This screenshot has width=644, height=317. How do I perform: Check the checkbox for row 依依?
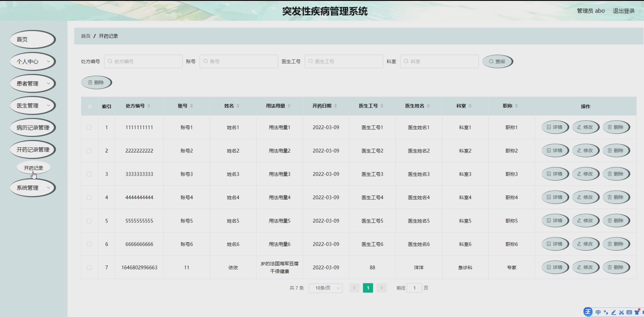[89, 267]
